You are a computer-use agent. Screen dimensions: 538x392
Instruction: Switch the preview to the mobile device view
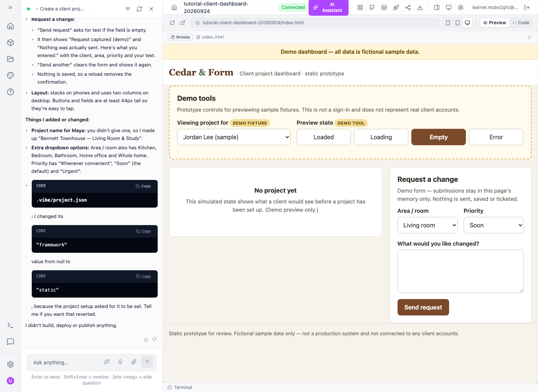click(448, 23)
